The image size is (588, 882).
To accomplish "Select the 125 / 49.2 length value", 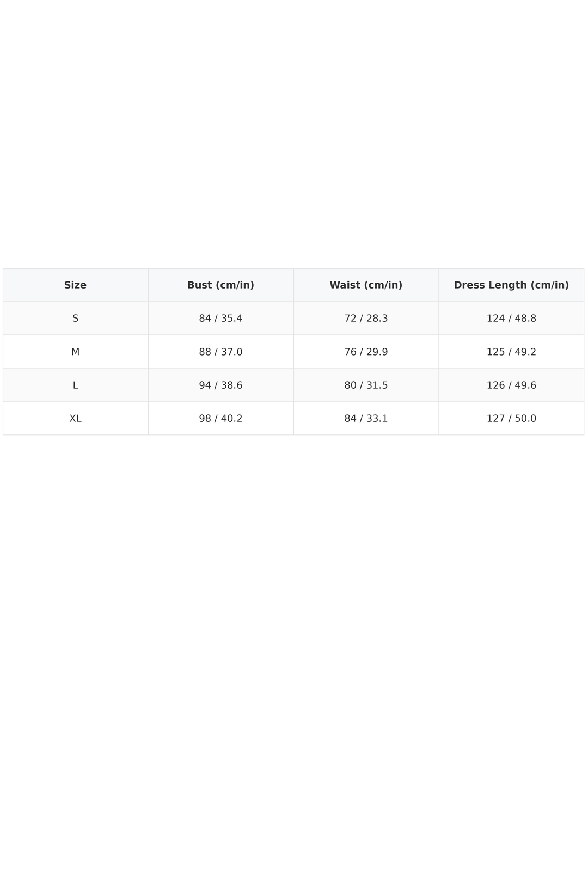I will point(511,352).
